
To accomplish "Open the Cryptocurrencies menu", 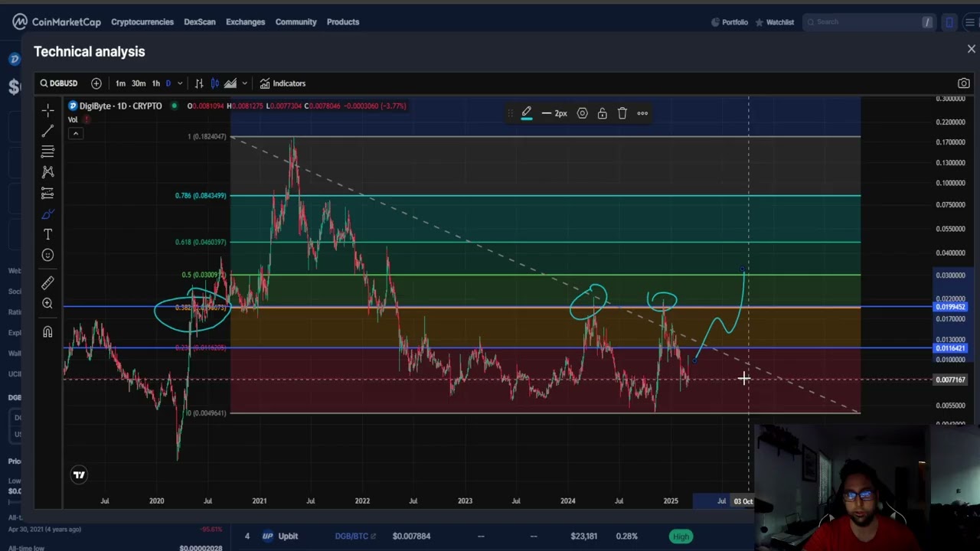I will [142, 21].
